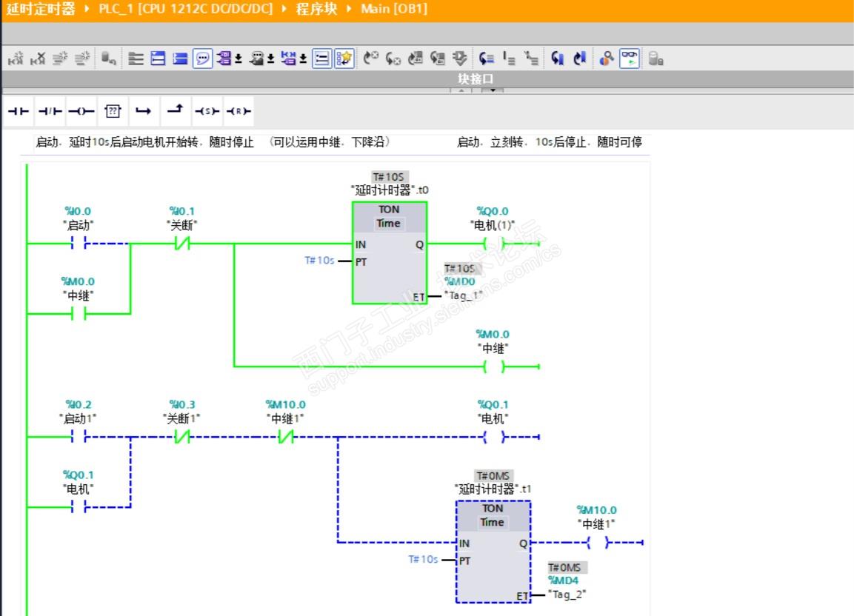Click the 延时定时器 breadcrumb item

tap(40, 9)
